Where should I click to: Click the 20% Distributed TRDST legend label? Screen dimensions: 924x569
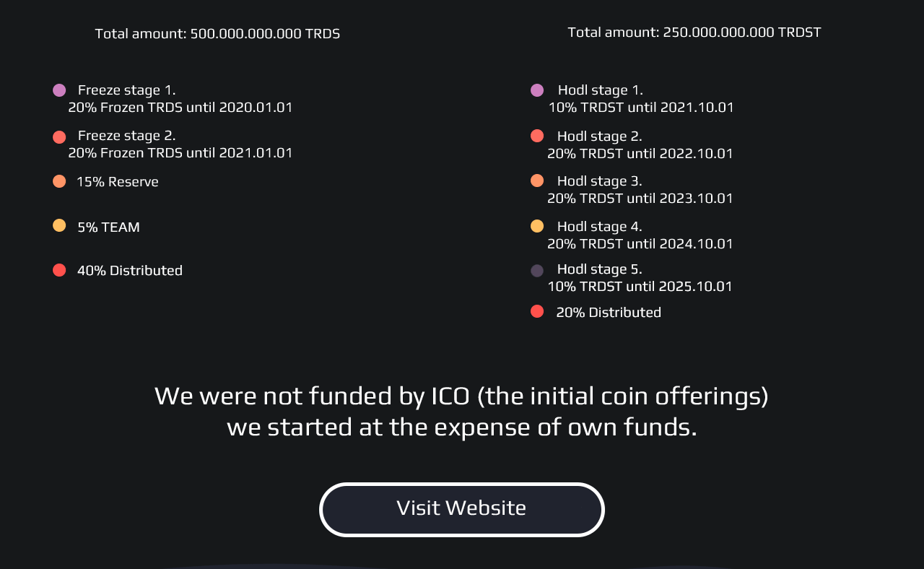tap(609, 312)
